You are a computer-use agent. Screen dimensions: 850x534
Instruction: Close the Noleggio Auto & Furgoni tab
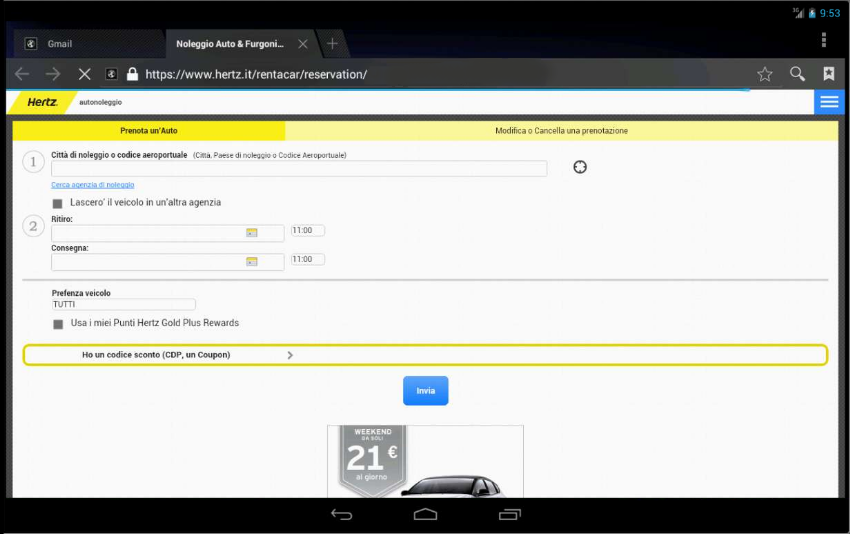(x=303, y=44)
